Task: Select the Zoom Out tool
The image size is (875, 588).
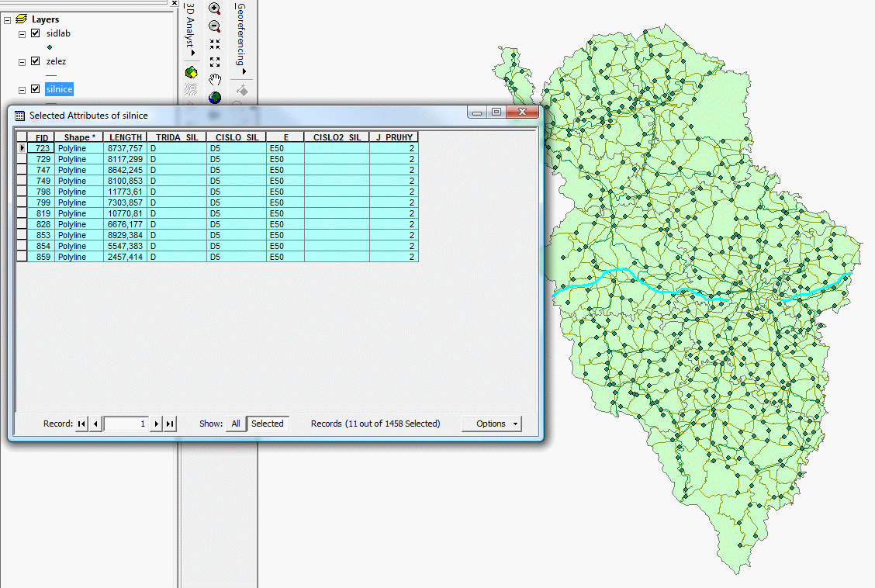Action: pyautogui.click(x=214, y=26)
